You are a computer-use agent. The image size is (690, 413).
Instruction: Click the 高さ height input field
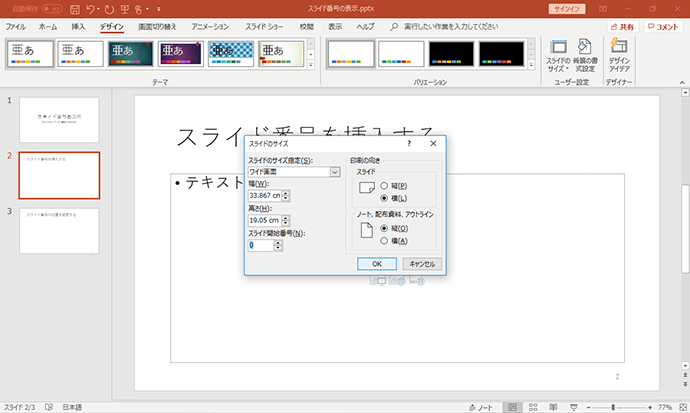[264, 220]
